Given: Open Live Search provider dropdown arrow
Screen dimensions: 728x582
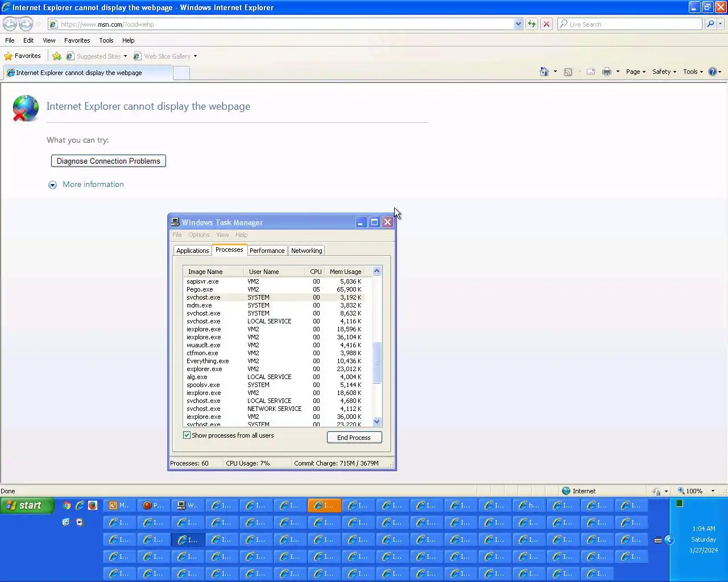Looking at the screenshot, I should click(721, 24).
